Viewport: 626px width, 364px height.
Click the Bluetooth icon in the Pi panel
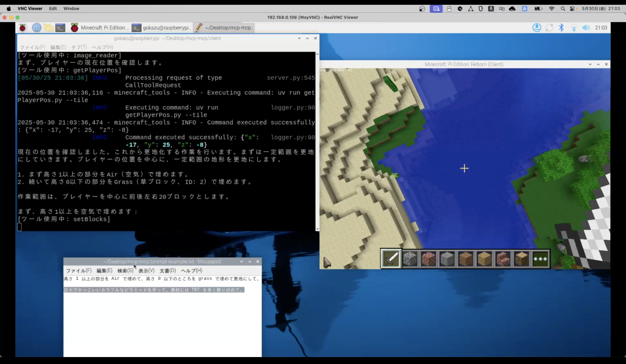click(561, 28)
